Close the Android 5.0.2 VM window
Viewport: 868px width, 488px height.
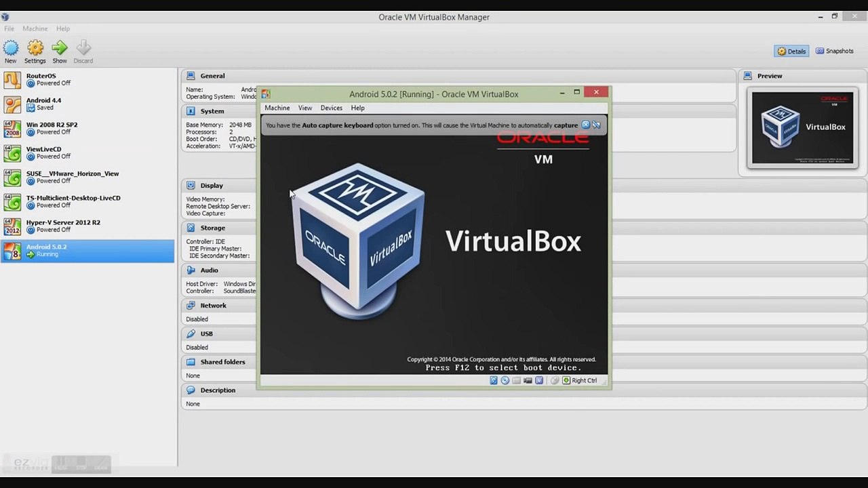pos(596,92)
